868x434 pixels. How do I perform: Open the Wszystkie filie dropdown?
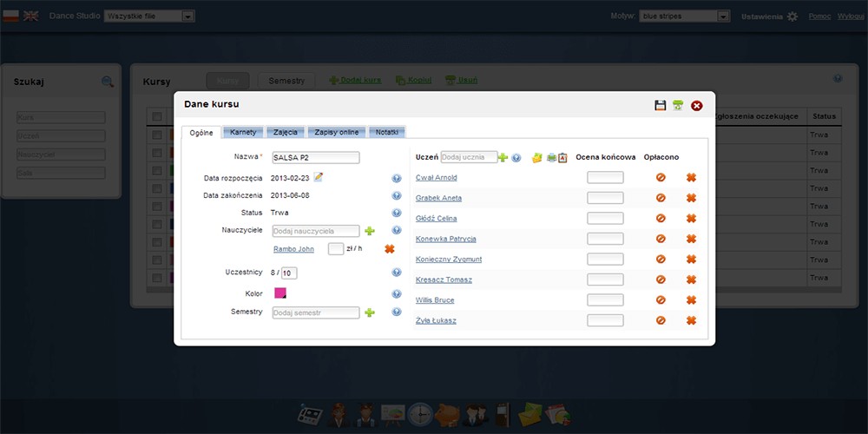click(x=149, y=16)
